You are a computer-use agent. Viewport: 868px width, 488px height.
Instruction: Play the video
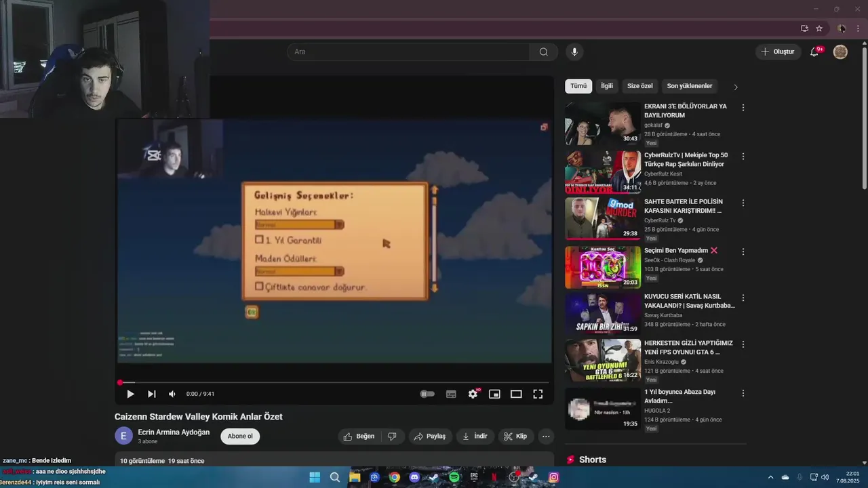[130, 394]
